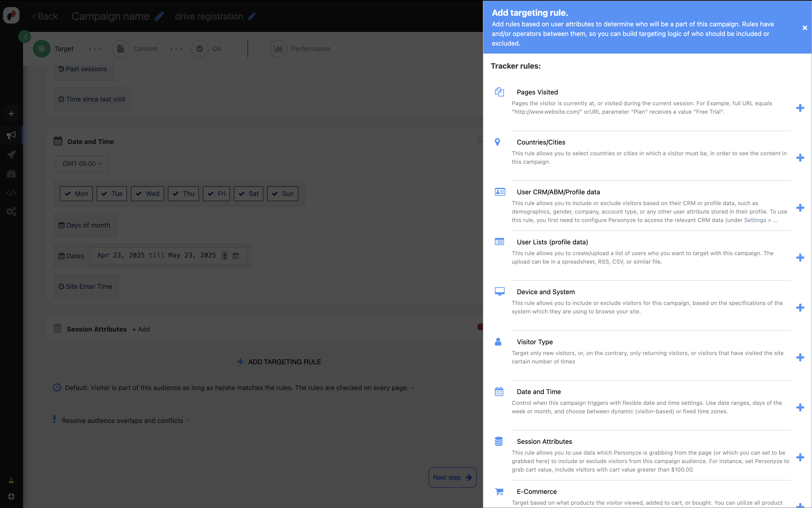
Task: Toggle the Tue day checkbox
Action: (x=112, y=194)
